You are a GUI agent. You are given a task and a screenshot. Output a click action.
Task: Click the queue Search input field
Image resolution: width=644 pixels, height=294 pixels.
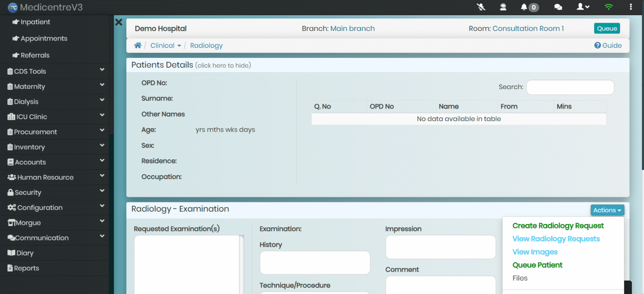(570, 87)
